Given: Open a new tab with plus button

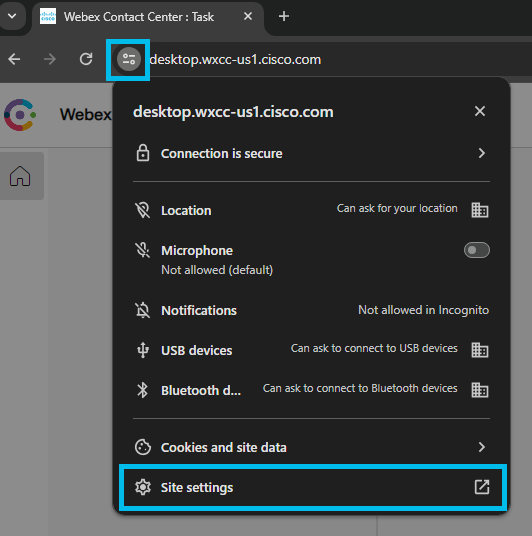Looking at the screenshot, I should click(284, 16).
